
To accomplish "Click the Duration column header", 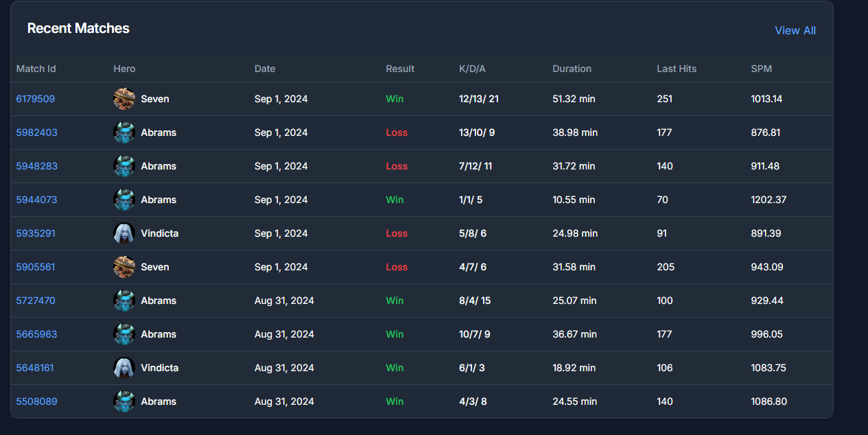I will [x=572, y=69].
